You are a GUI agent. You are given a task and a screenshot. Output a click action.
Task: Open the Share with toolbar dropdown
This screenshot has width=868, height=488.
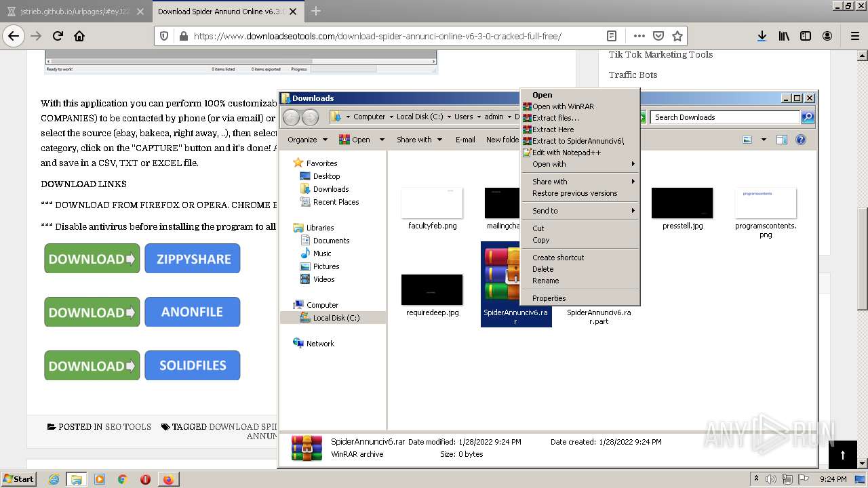point(419,140)
